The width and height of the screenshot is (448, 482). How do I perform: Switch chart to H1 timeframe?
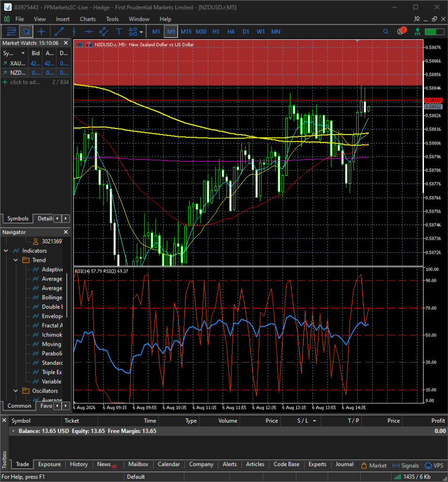coord(216,32)
